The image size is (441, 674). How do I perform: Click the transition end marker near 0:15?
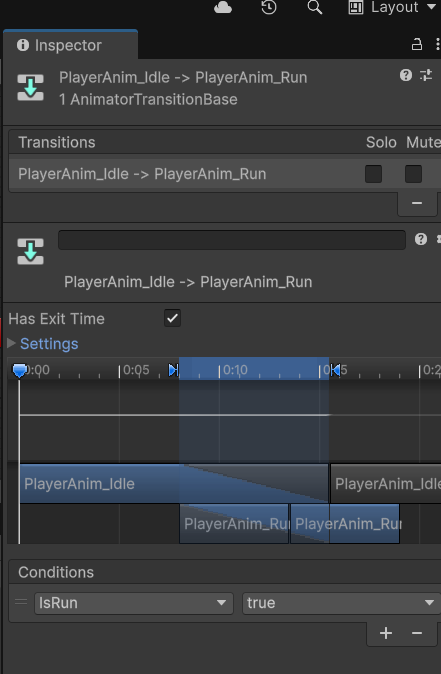tap(335, 370)
